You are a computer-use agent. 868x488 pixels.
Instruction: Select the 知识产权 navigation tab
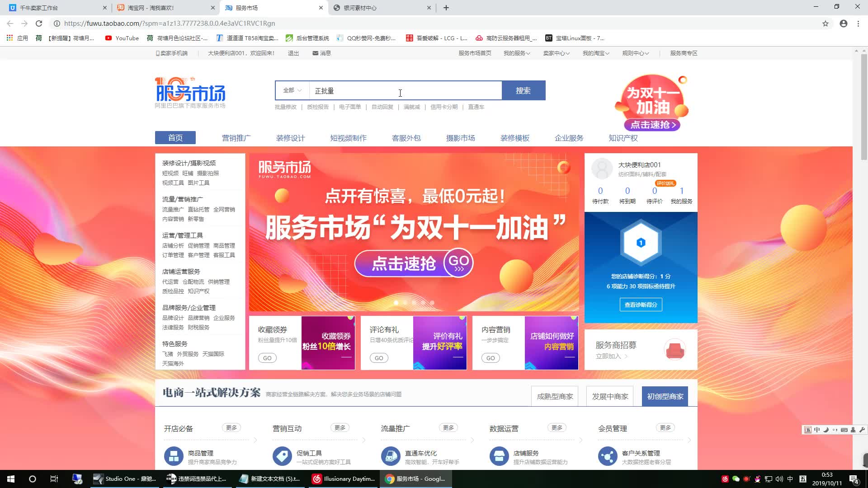click(x=623, y=138)
